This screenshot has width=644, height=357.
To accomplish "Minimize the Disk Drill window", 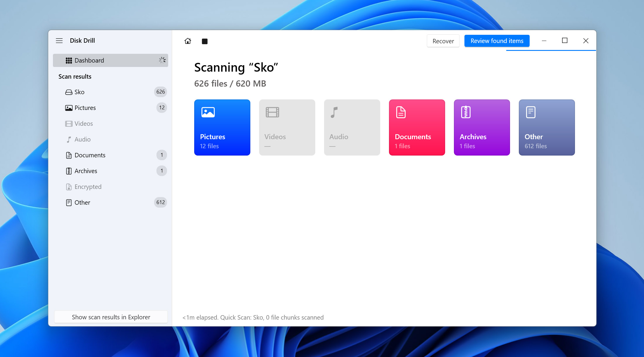I will (x=544, y=41).
